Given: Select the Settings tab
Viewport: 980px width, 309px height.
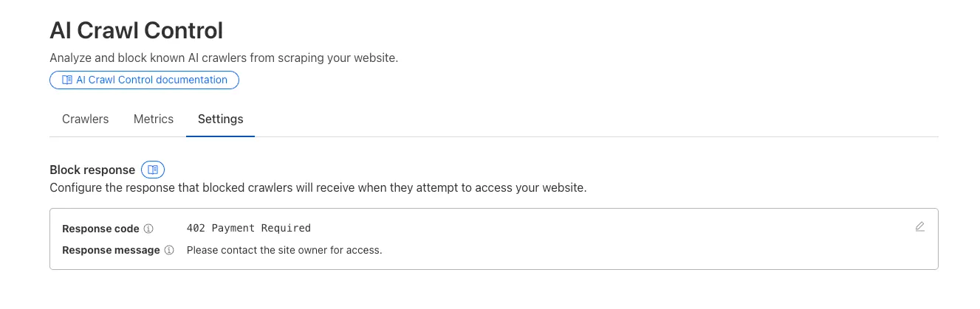Looking at the screenshot, I should pyautogui.click(x=220, y=119).
